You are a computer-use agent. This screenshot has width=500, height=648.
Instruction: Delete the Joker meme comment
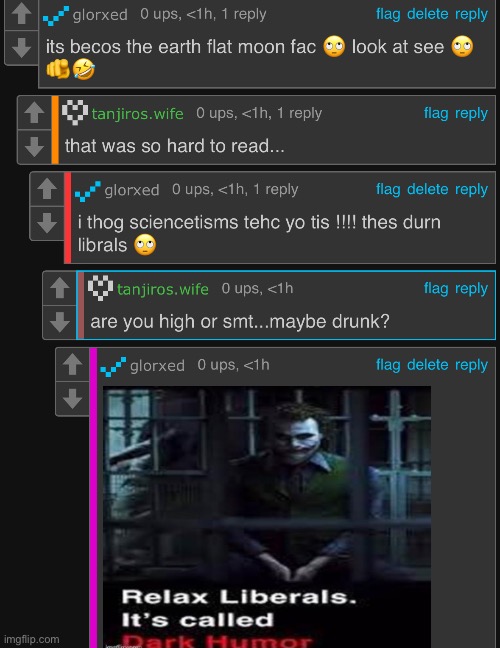[427, 364]
